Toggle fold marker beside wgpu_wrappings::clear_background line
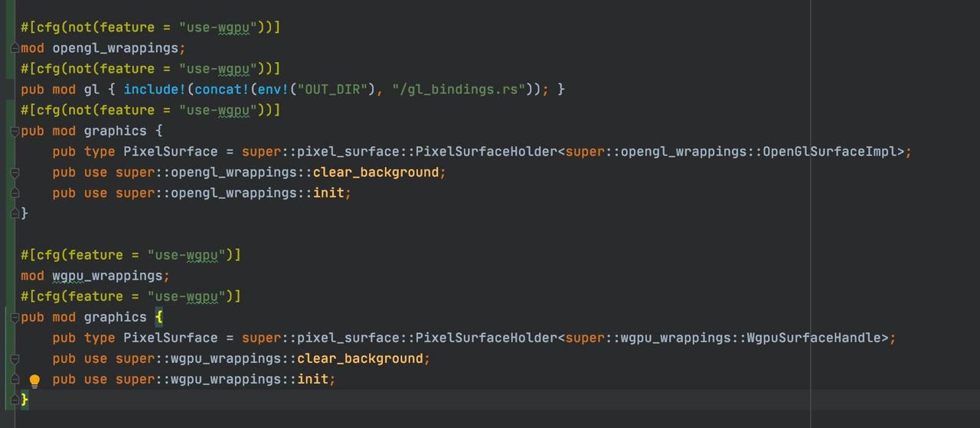 pyautogui.click(x=15, y=358)
